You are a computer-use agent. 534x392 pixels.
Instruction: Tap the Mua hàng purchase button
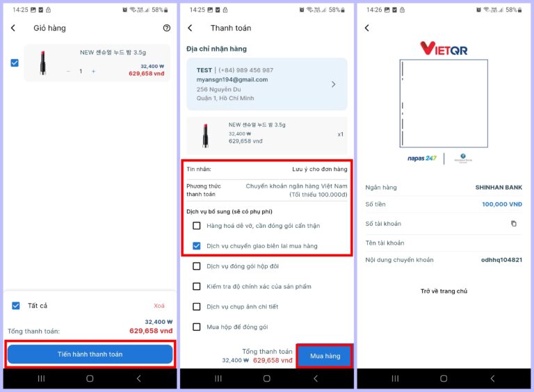(325, 356)
